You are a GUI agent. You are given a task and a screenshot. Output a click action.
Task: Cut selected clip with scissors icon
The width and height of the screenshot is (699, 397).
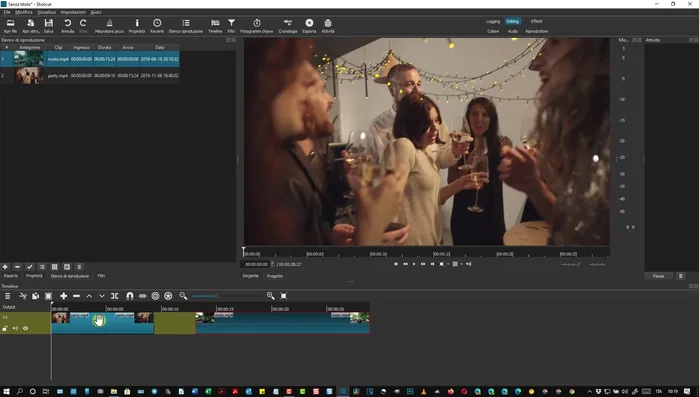23,296
